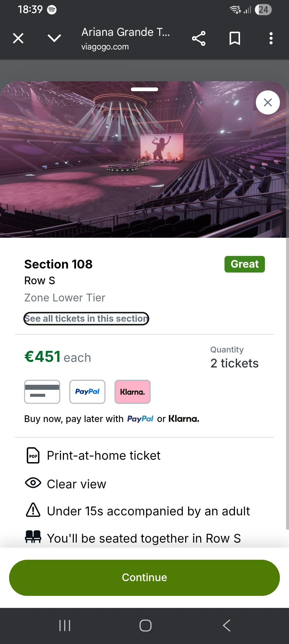Click the print-at-home PDF ticket icon
This screenshot has height=644, width=289.
[33, 455]
